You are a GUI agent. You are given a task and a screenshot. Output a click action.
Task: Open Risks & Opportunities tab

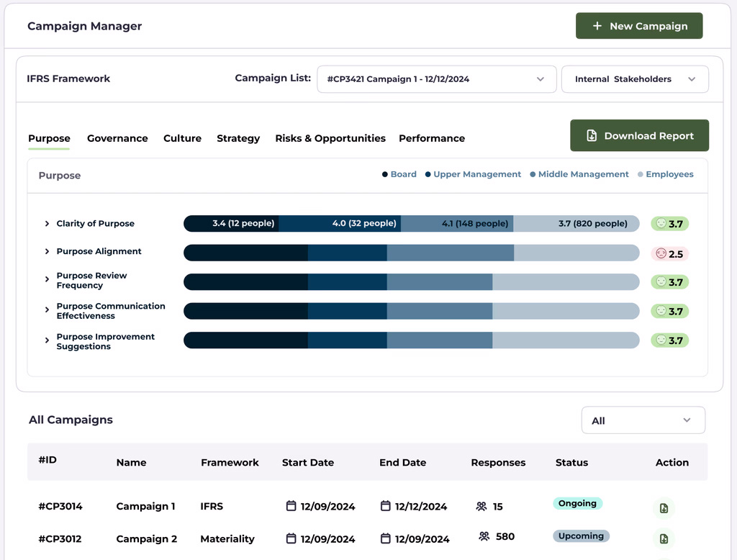point(330,138)
